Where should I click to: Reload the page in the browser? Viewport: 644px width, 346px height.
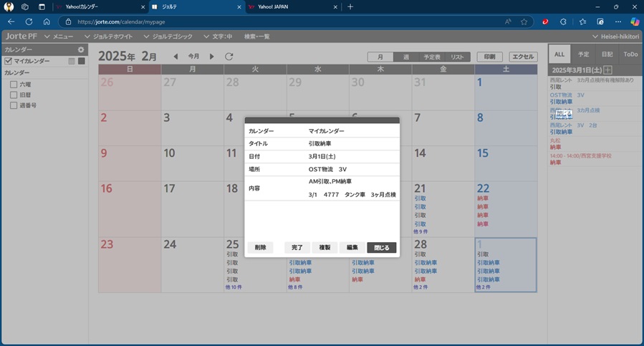point(29,21)
